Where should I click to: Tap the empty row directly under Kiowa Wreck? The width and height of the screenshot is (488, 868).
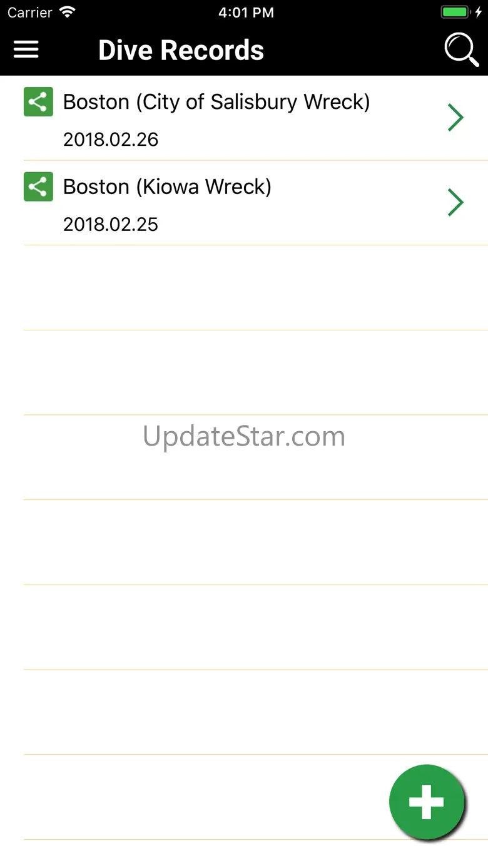pyautogui.click(x=256, y=288)
